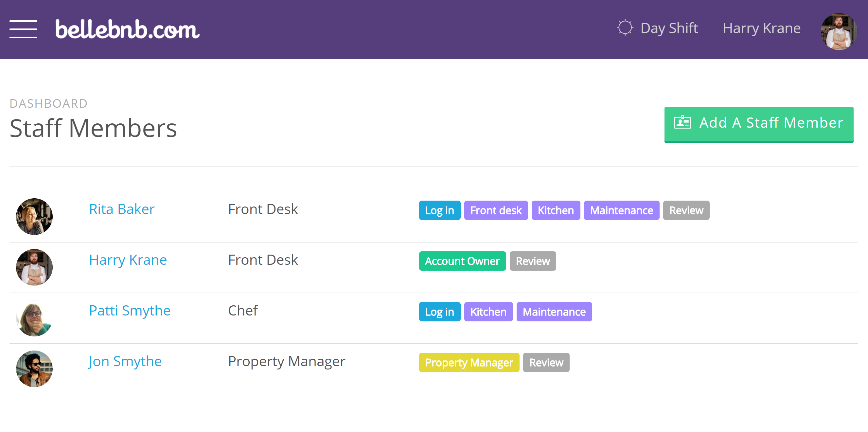Screen dimensions: 868x432
Task: Click Log in badge for Patti Smythe
Action: click(x=439, y=311)
